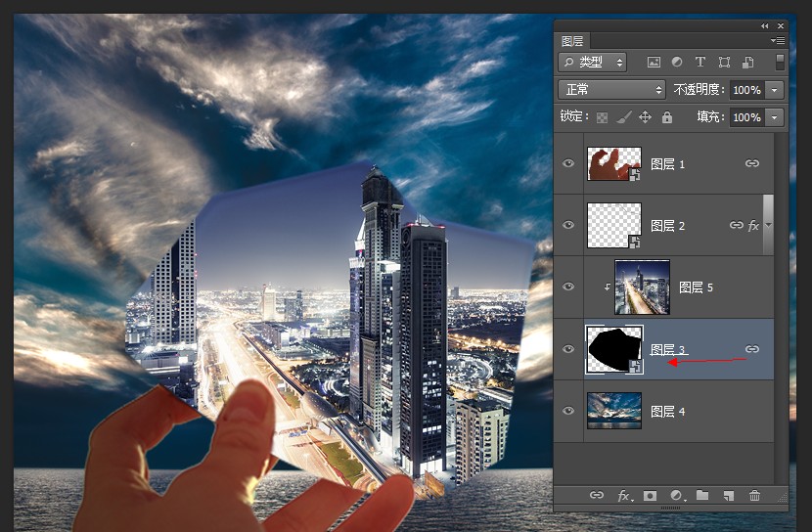Add a layer mask
This screenshot has width=812, height=532.
tap(650, 496)
